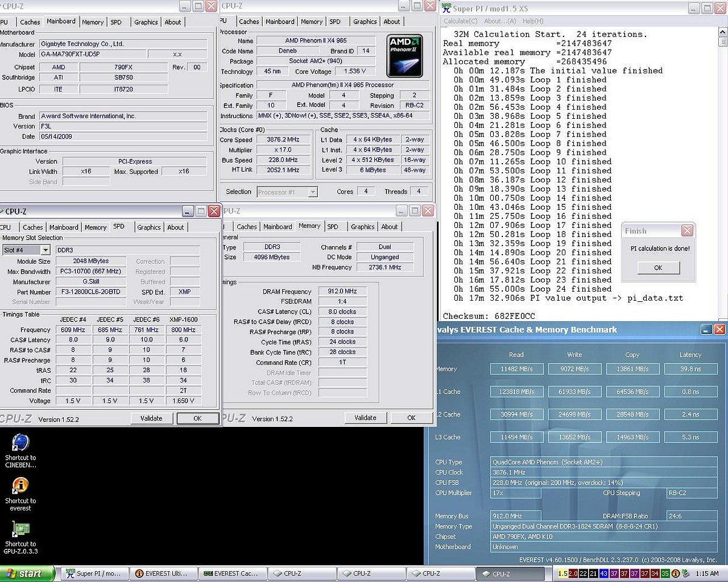
Task: Click the green-arrow hardware tray icon
Action: (x=686, y=574)
